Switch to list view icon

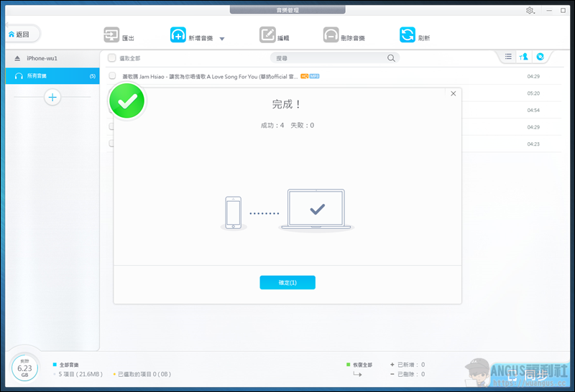[508, 57]
